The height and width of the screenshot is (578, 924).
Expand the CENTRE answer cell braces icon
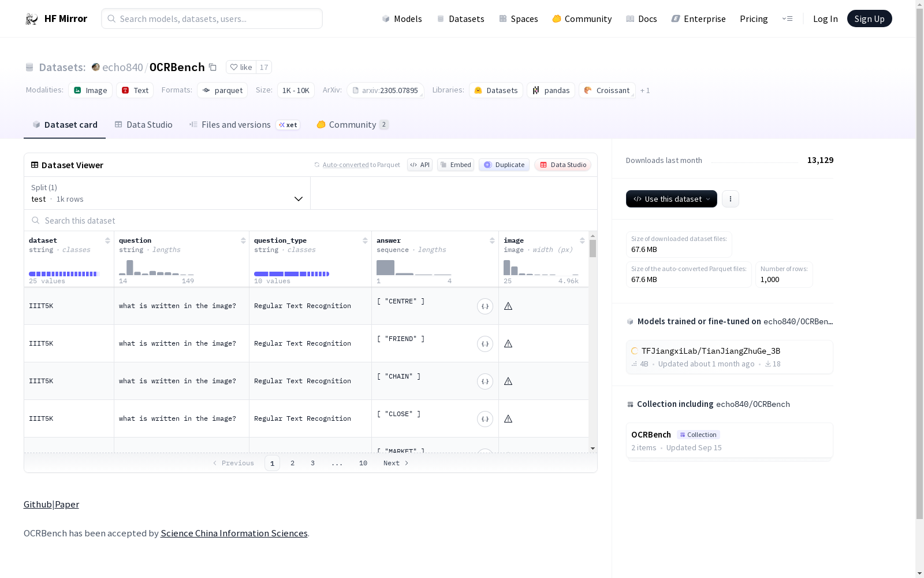485,306
